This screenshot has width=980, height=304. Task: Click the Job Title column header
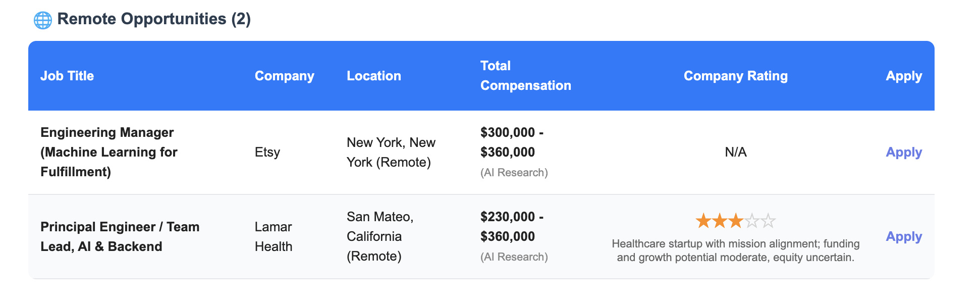click(67, 76)
